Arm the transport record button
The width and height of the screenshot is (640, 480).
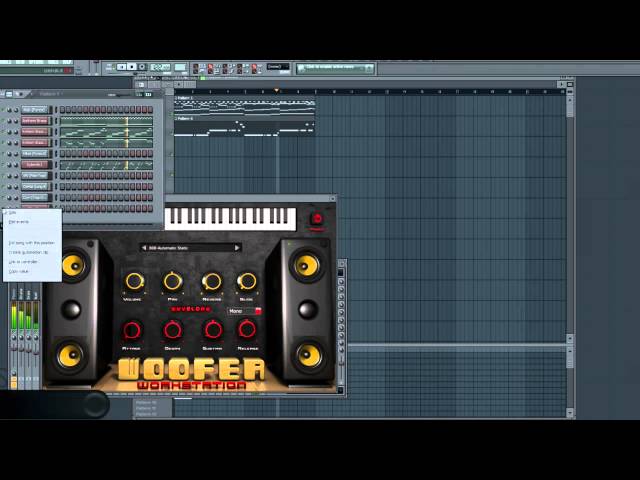click(x=142, y=67)
